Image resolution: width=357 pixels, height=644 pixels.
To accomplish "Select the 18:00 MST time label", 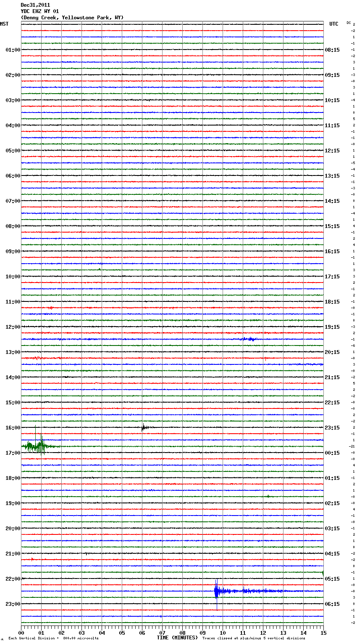I will (13, 478).
